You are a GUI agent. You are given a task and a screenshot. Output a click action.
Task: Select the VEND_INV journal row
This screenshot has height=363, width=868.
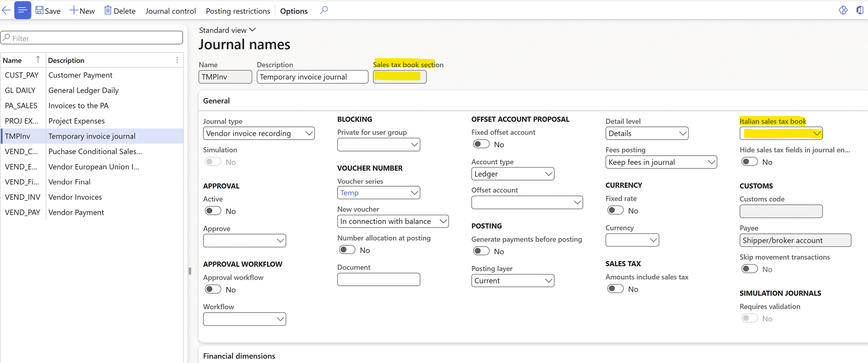click(x=92, y=197)
